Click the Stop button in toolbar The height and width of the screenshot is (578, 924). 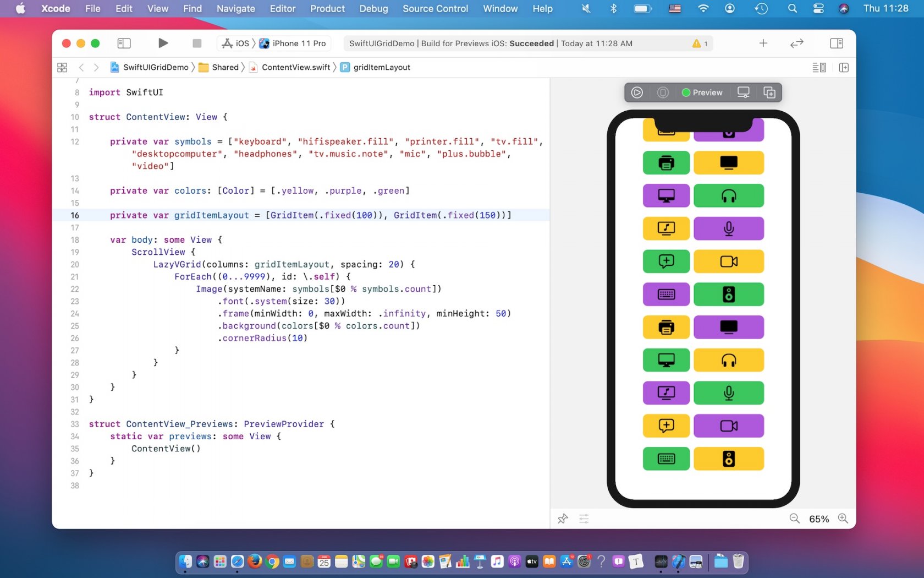197,43
